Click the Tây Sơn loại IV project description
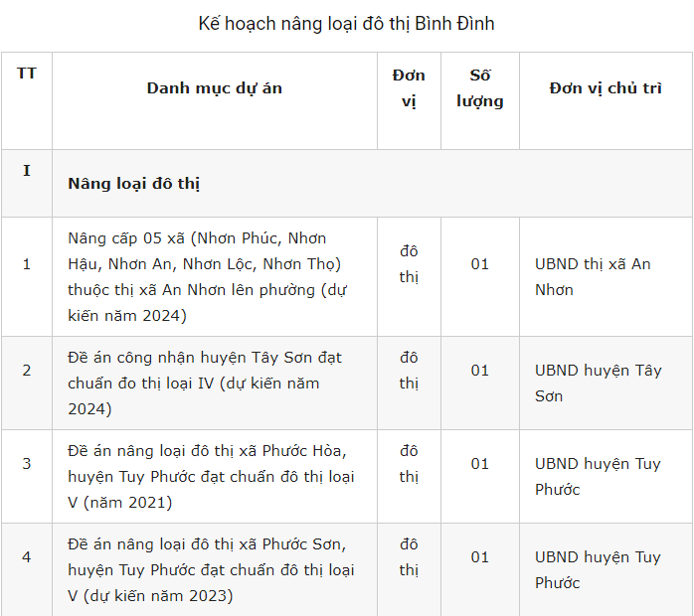 click(x=205, y=383)
